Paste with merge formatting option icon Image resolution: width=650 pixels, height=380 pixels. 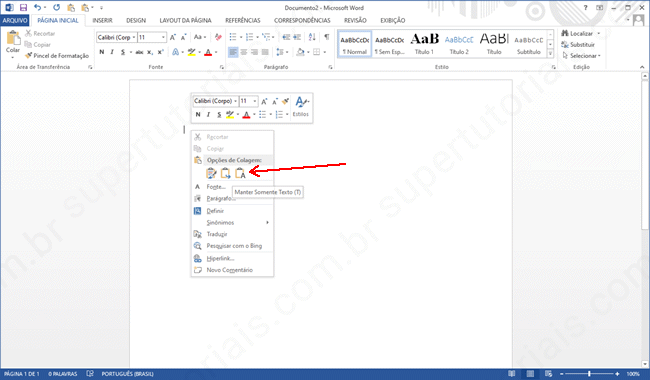pyautogui.click(x=226, y=173)
